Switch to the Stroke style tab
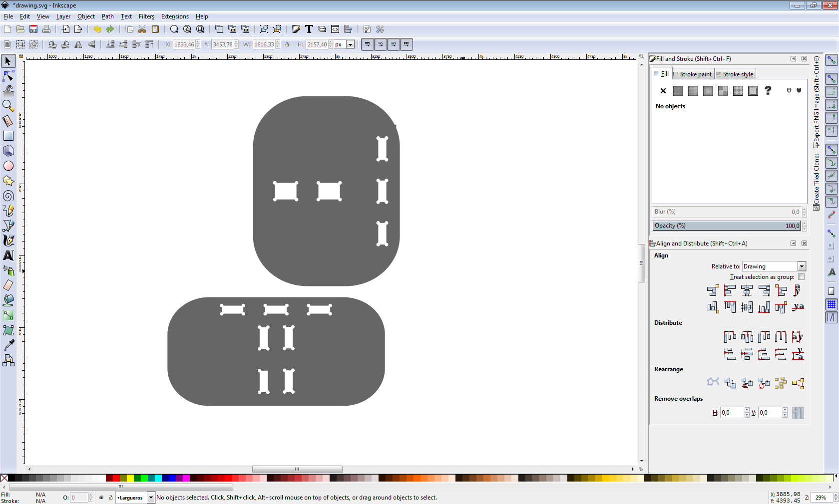This screenshot has height=504, width=839. coord(735,74)
